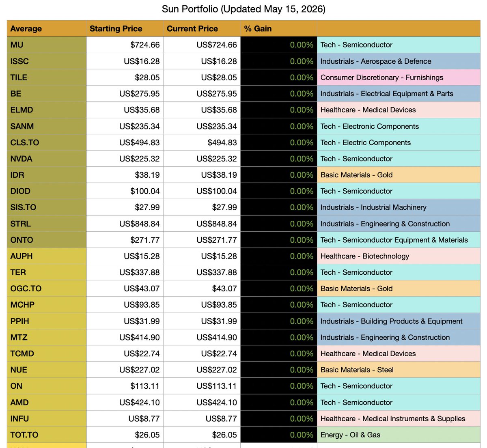This screenshot has width=487, height=448.
Task: Click the ONTO ticker cell
Action: (47, 240)
